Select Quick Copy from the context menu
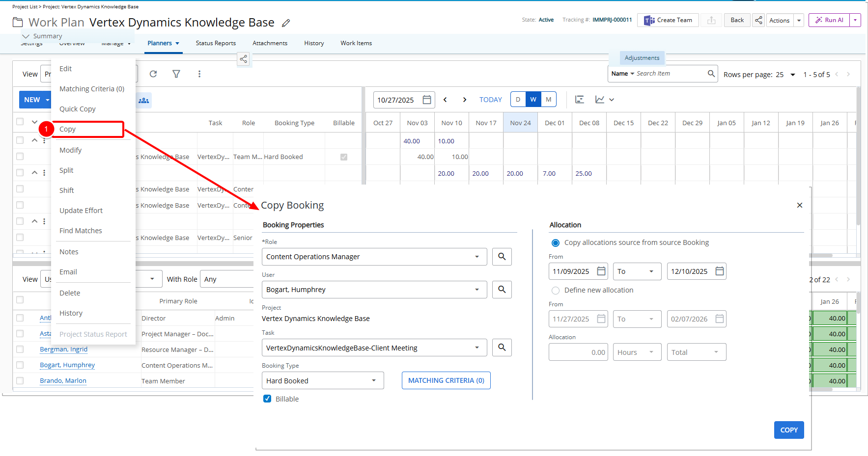Viewport: 868px width, 456px height. coord(78,109)
